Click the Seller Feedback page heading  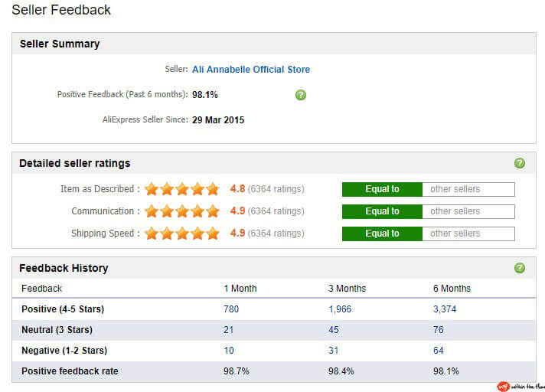(x=61, y=10)
